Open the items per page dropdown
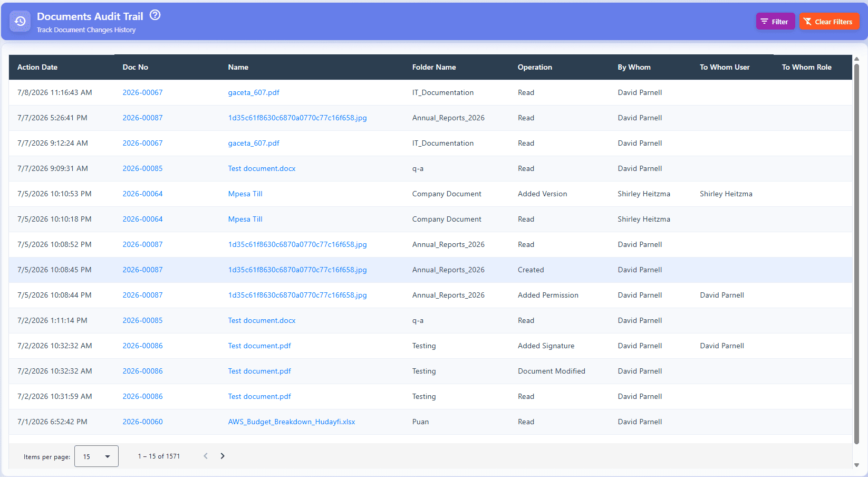The image size is (868, 477). click(97, 456)
